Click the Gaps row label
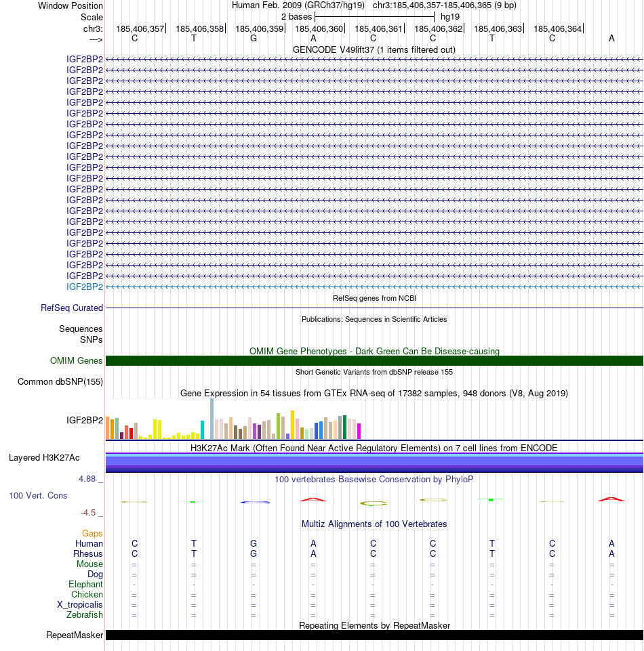Screen dimensions: 644x651 tap(92, 534)
